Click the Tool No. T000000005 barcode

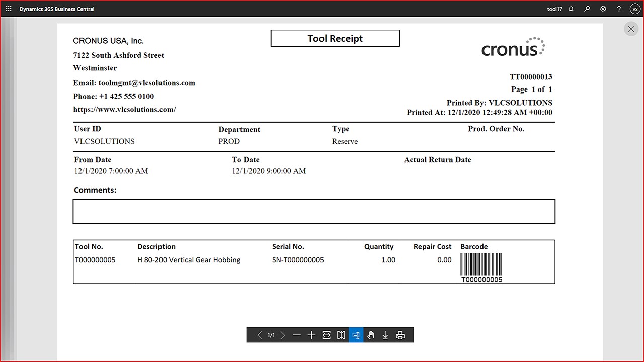481,267
